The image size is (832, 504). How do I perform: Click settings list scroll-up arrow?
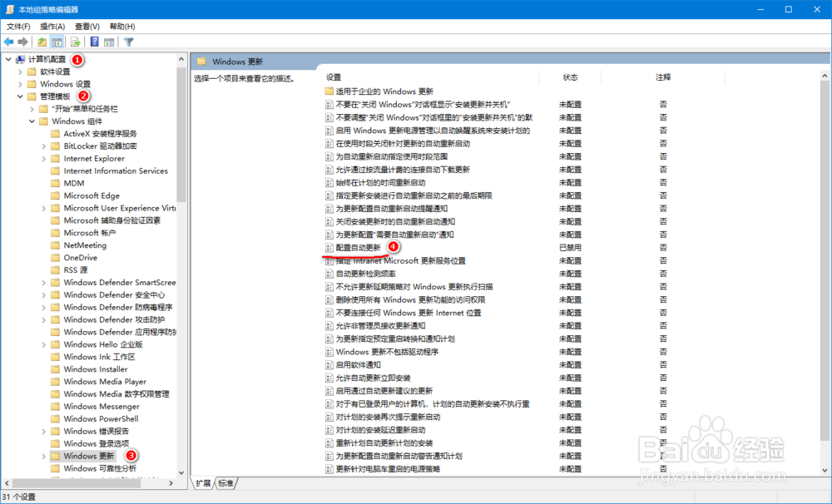point(825,77)
